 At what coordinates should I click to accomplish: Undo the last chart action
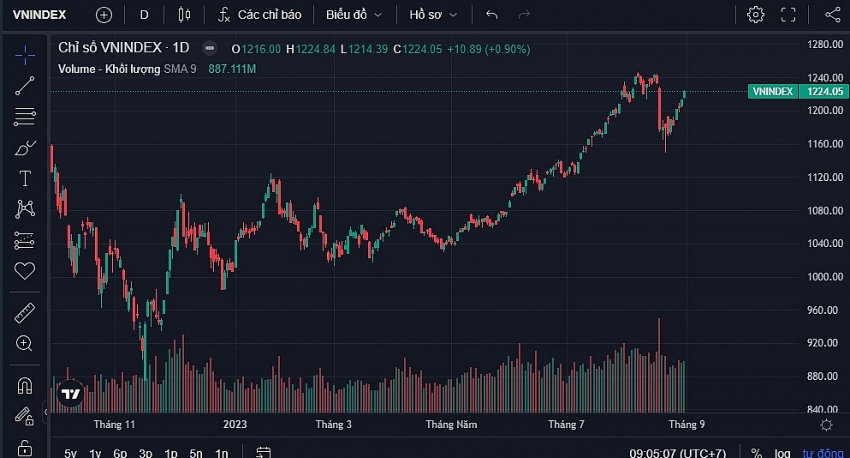tap(492, 15)
